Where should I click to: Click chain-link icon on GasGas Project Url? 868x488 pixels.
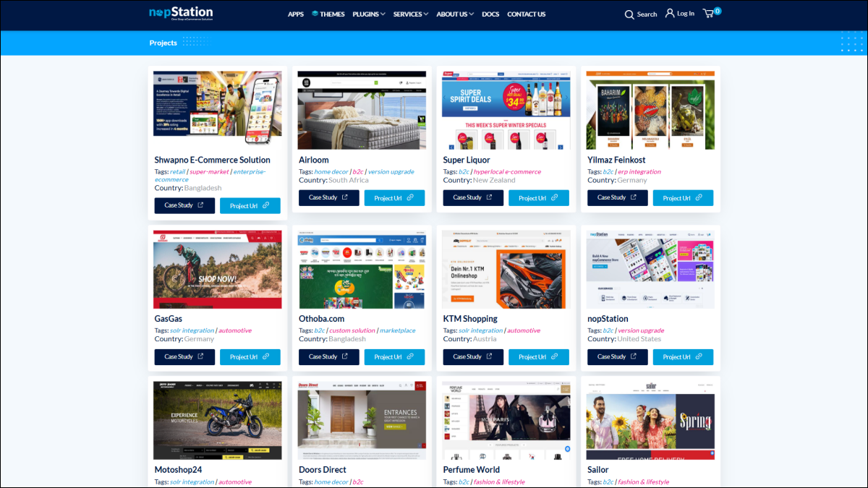266,356
